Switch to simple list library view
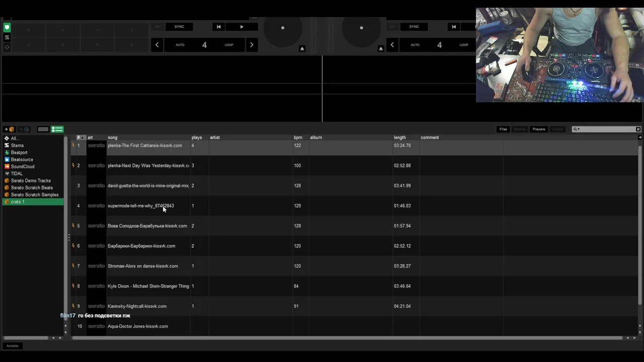Viewport: 644px width, 362px height. [x=43, y=129]
